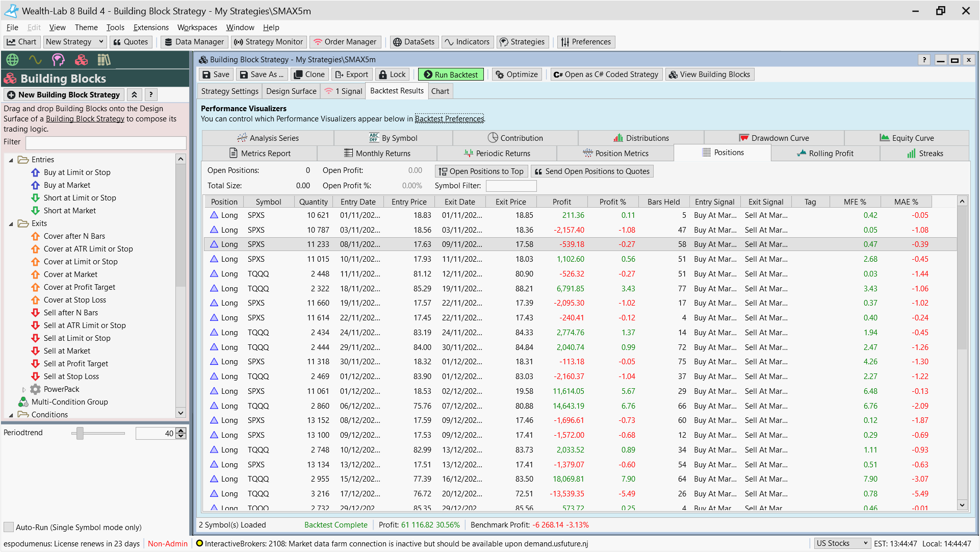980x552 pixels.
Task: Open the Extensions menu
Action: (151, 28)
